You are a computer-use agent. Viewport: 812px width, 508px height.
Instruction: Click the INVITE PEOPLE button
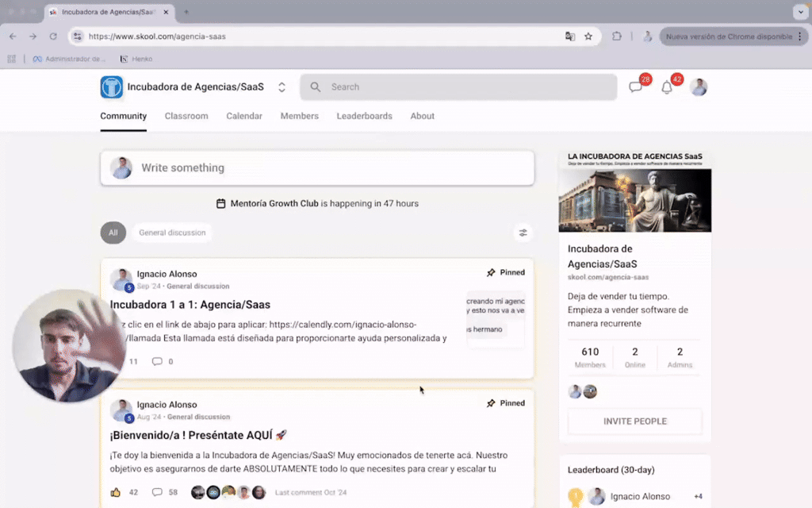click(635, 421)
